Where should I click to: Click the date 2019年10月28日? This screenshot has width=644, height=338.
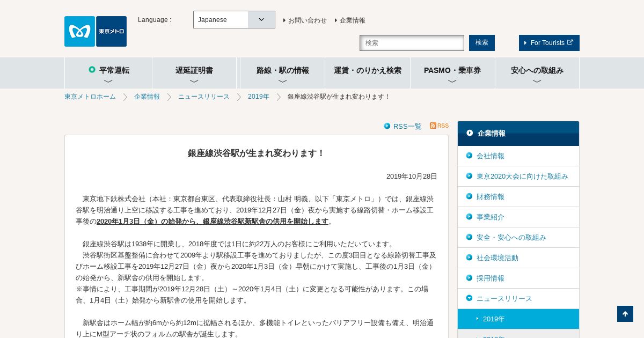(x=412, y=177)
